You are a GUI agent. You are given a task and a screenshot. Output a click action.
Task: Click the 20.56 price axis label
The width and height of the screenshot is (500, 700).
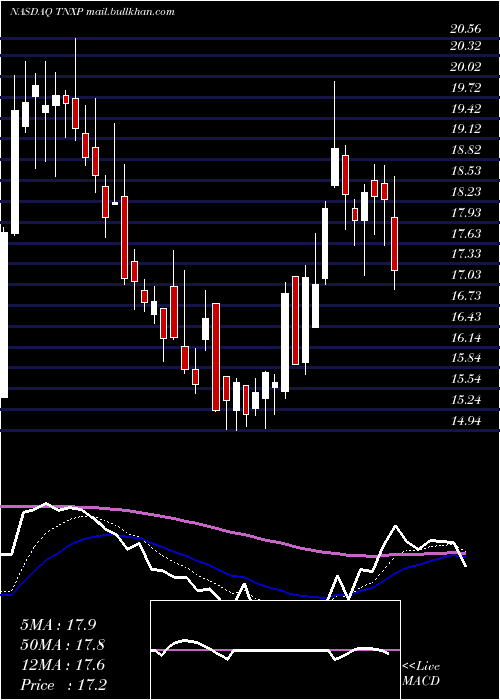coord(466,29)
